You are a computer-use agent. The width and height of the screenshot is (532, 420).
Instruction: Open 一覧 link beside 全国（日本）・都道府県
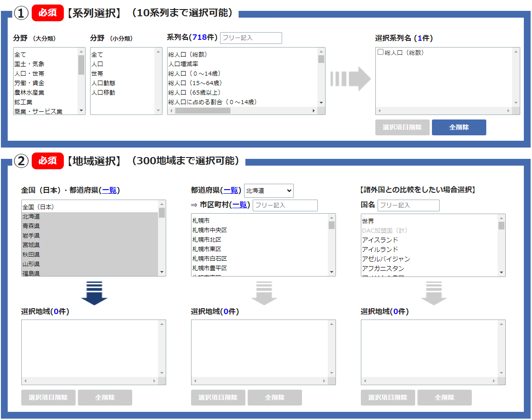click(110, 191)
